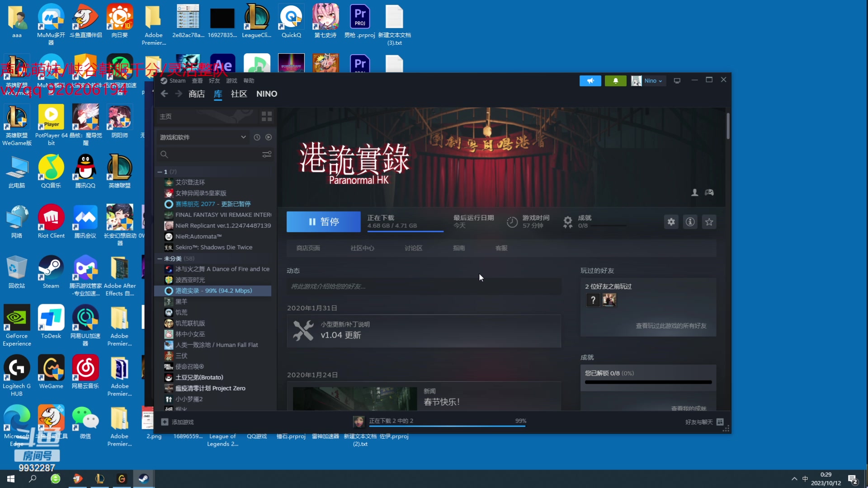The width and height of the screenshot is (868, 488).
Task: Open the 游戏和软件 filter dropdown
Action: click(203, 137)
